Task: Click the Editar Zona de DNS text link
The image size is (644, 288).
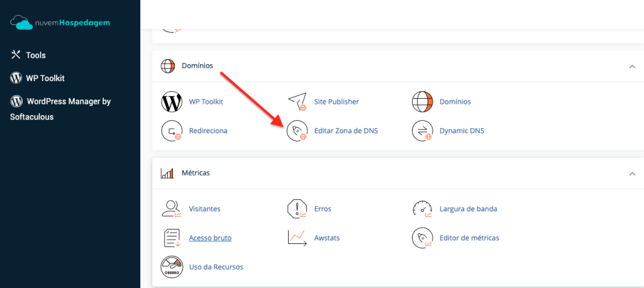Action: coord(346,131)
